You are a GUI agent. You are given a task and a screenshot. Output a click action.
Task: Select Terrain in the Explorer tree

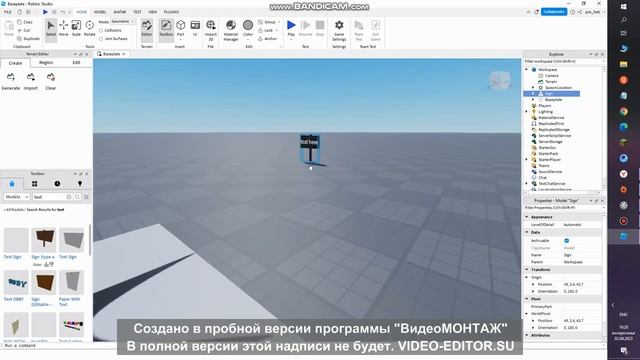(x=551, y=82)
